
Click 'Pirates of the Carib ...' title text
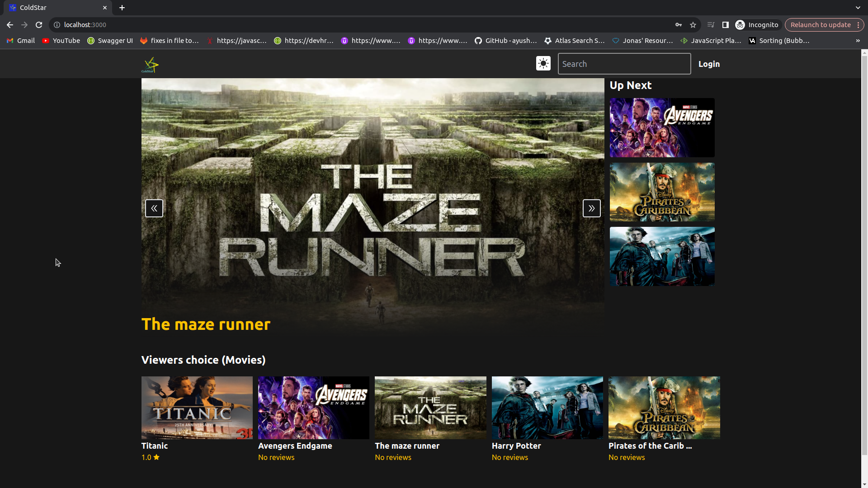click(x=650, y=446)
